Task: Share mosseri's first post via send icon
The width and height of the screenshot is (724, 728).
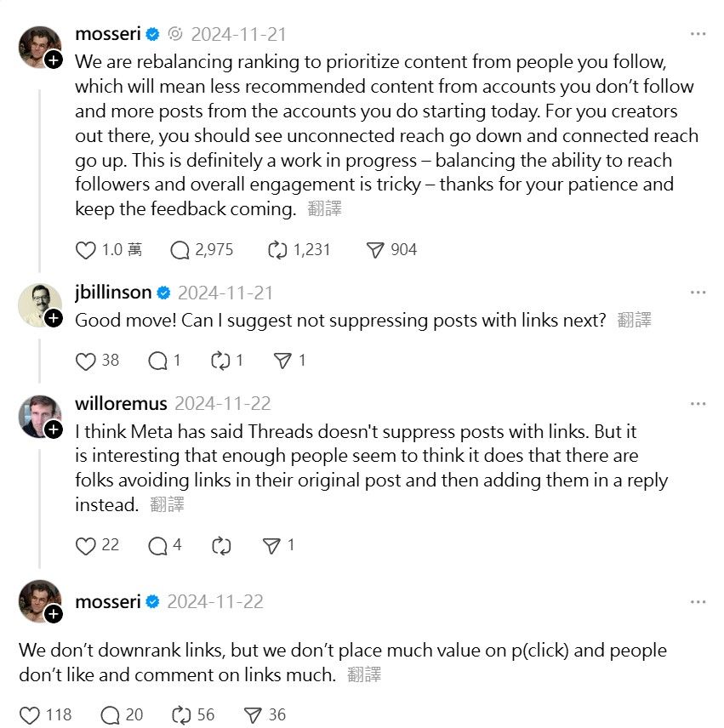Action: click(x=375, y=250)
